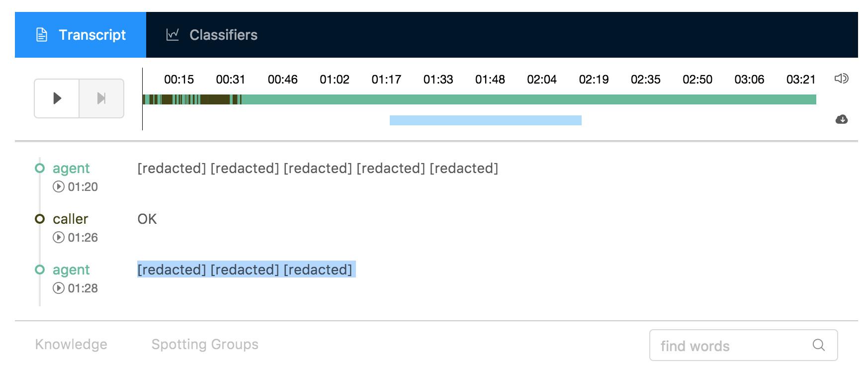This screenshot has height=368, width=868.
Task: Select the highlighted redacted agent text at 01:28
Action: pyautogui.click(x=246, y=269)
